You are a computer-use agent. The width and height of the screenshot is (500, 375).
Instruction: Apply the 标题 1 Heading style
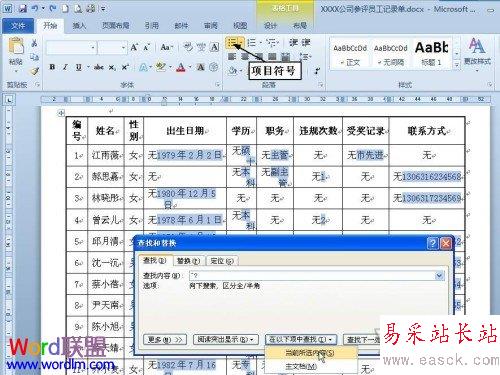click(x=431, y=54)
